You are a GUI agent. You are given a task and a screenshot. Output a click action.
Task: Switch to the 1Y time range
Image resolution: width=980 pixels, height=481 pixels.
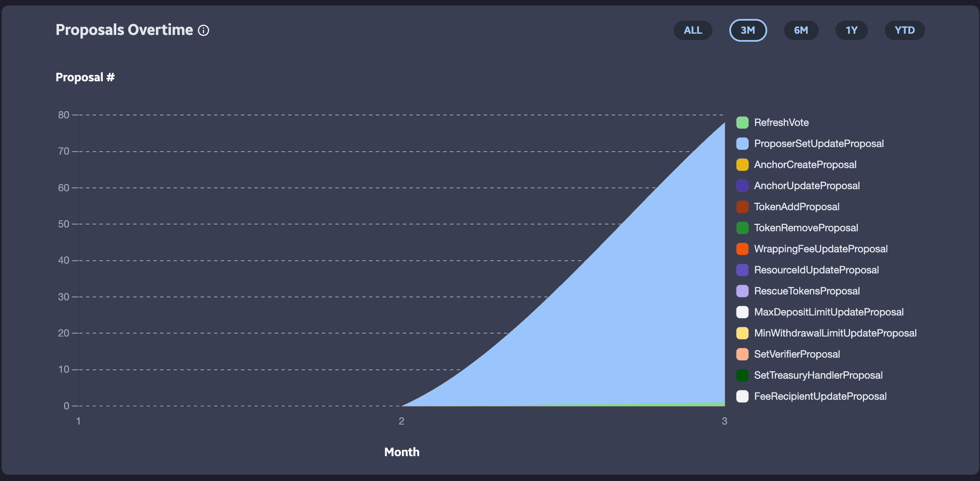[x=851, y=30]
